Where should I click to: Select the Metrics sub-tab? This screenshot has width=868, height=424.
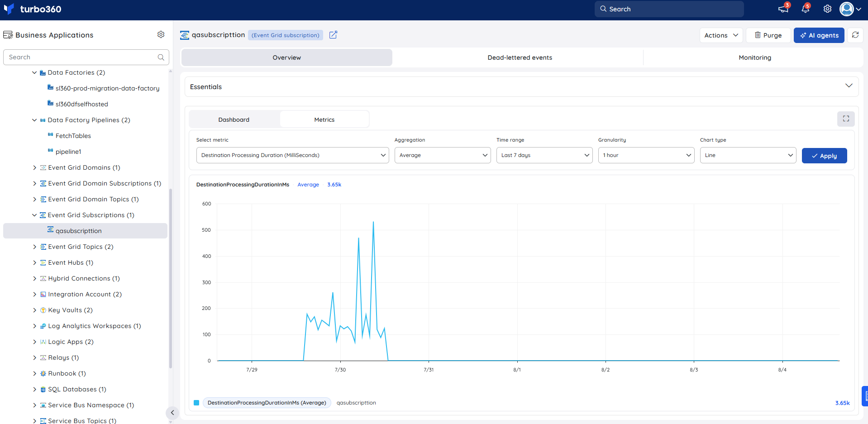pos(324,119)
